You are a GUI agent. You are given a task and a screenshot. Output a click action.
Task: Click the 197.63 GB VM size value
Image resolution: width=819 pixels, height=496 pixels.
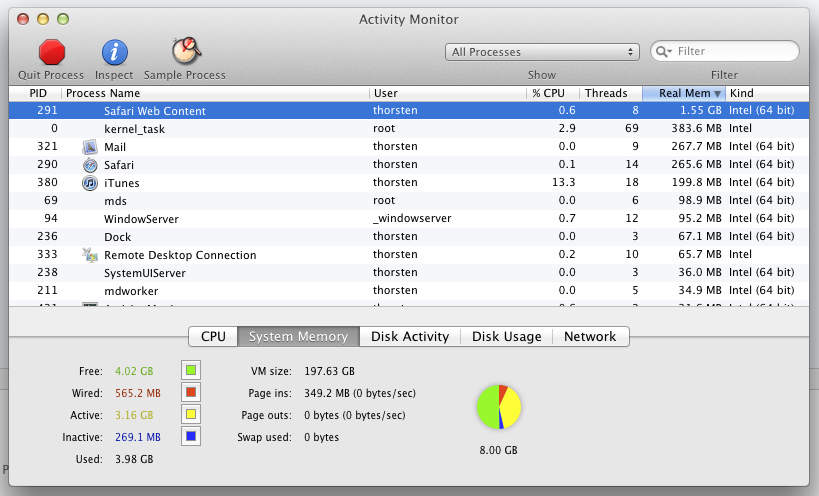point(330,371)
